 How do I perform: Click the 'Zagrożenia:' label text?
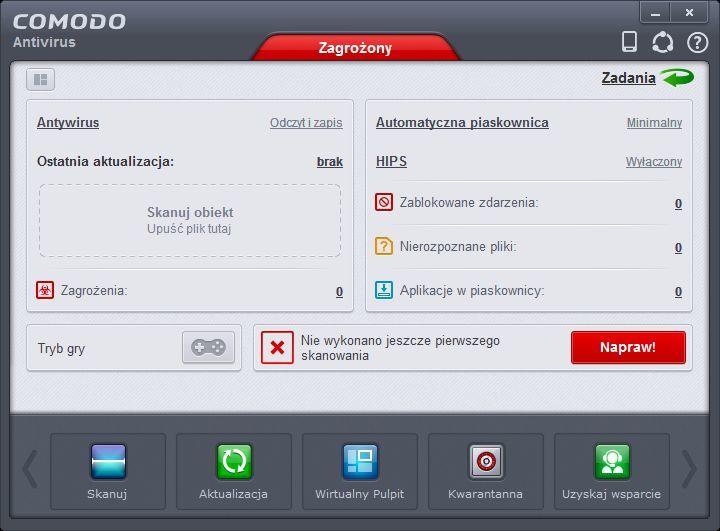(x=94, y=291)
